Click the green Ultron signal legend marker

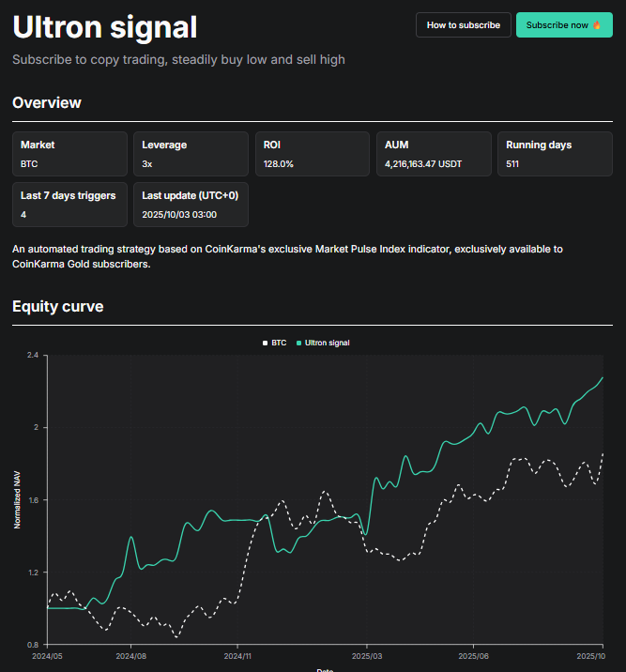[299, 344]
